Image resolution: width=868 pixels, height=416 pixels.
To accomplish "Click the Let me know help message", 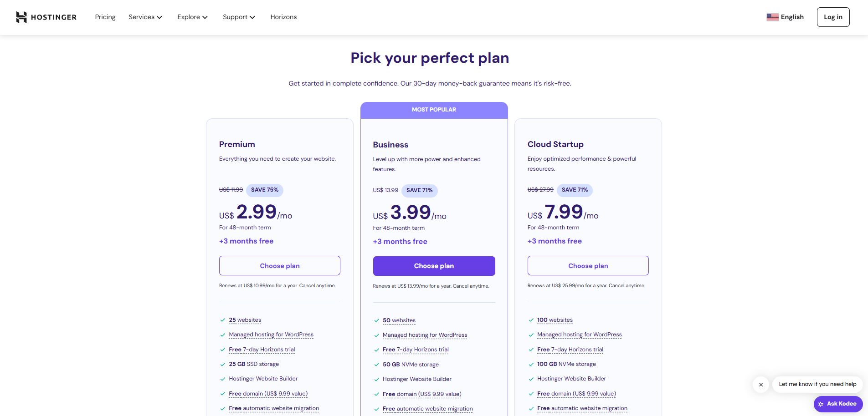I will [817, 384].
